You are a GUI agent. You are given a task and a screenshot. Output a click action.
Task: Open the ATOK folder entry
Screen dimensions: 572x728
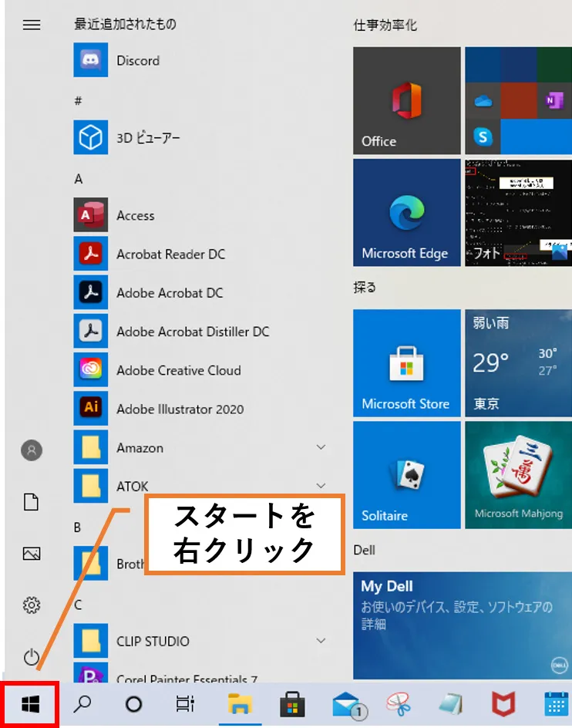[200, 486]
